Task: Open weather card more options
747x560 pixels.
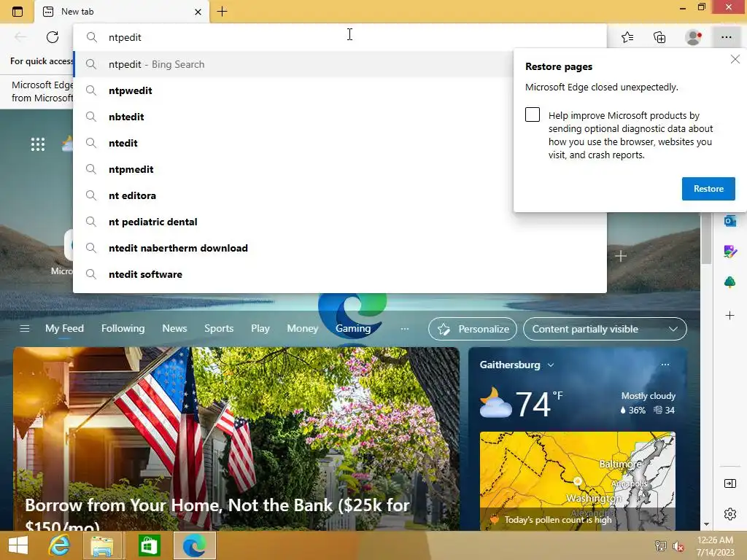Action: coord(665,365)
